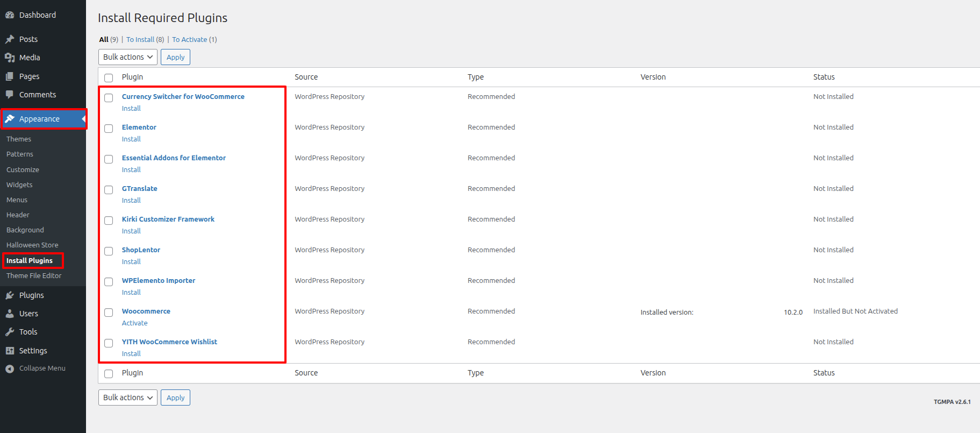980x433 pixels.
Task: Click the Plugin column header at top
Action: click(132, 77)
